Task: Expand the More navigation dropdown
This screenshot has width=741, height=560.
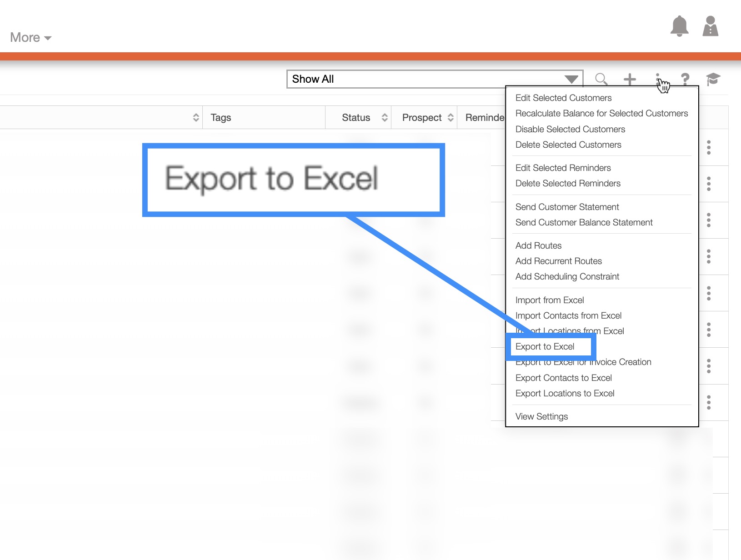Action: (30, 38)
